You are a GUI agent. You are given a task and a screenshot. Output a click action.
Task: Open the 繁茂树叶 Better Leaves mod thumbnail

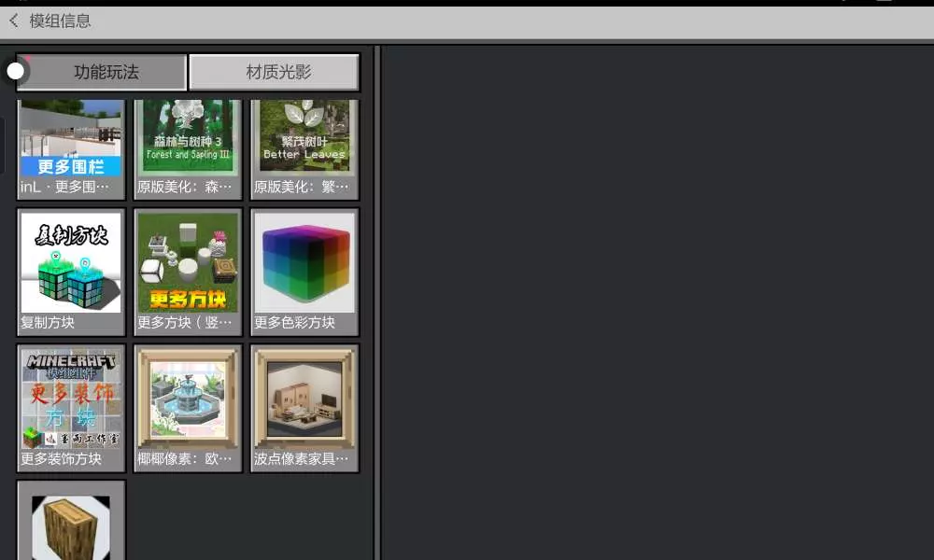tap(304, 138)
